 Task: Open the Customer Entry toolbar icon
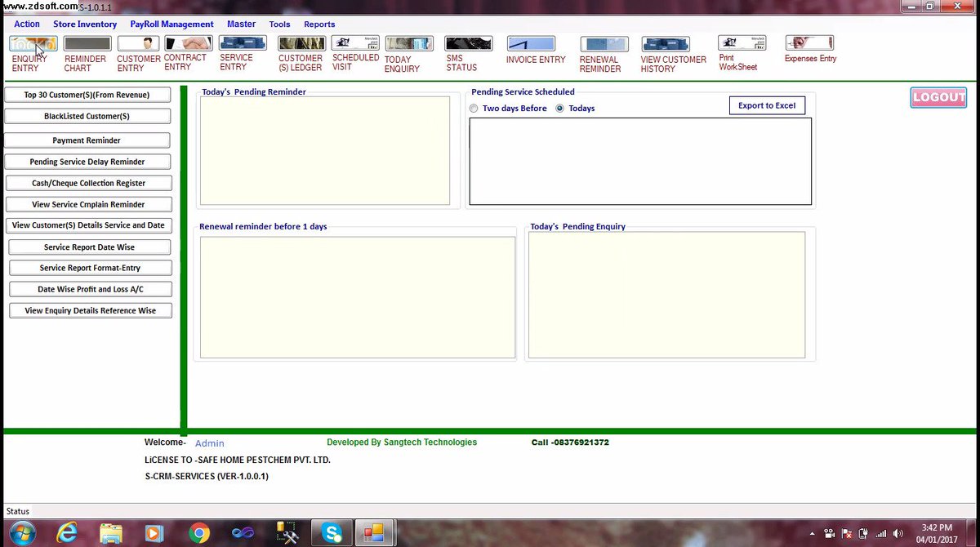coord(138,44)
